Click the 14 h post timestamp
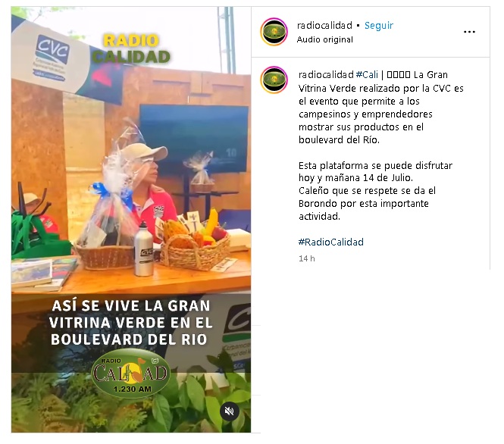504x444 pixels. (307, 258)
